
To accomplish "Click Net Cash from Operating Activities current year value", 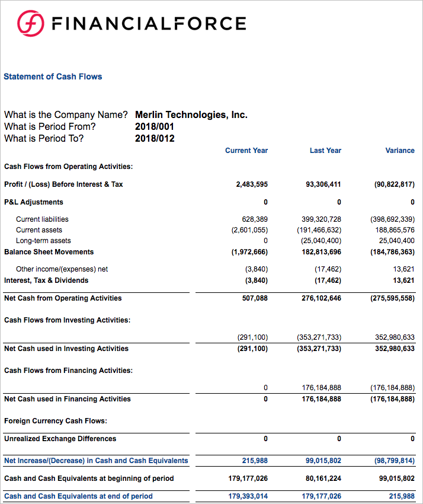I will pos(255,298).
